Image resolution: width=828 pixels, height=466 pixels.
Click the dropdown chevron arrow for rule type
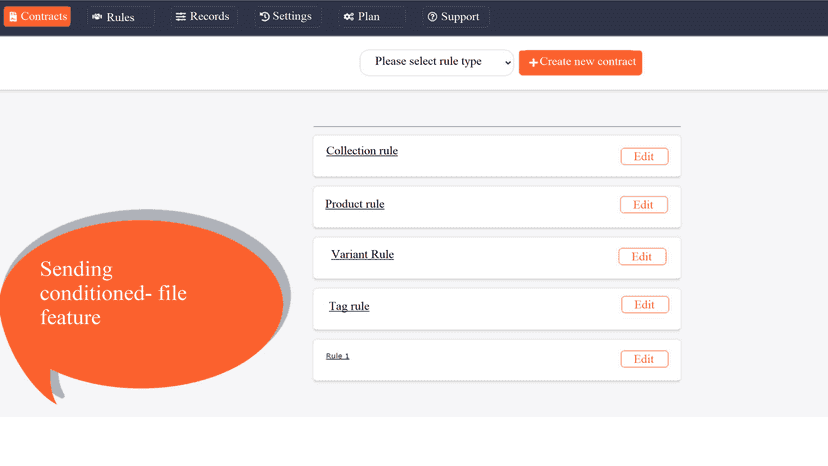pos(507,63)
